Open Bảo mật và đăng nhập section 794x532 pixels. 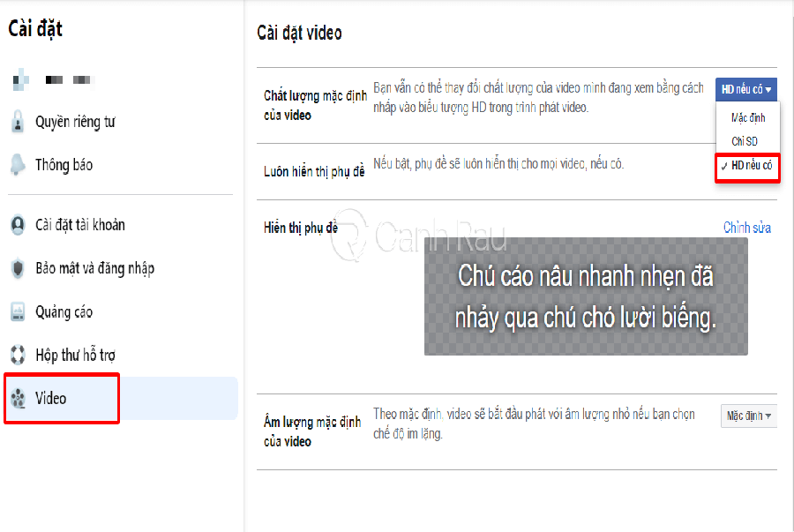tap(94, 268)
